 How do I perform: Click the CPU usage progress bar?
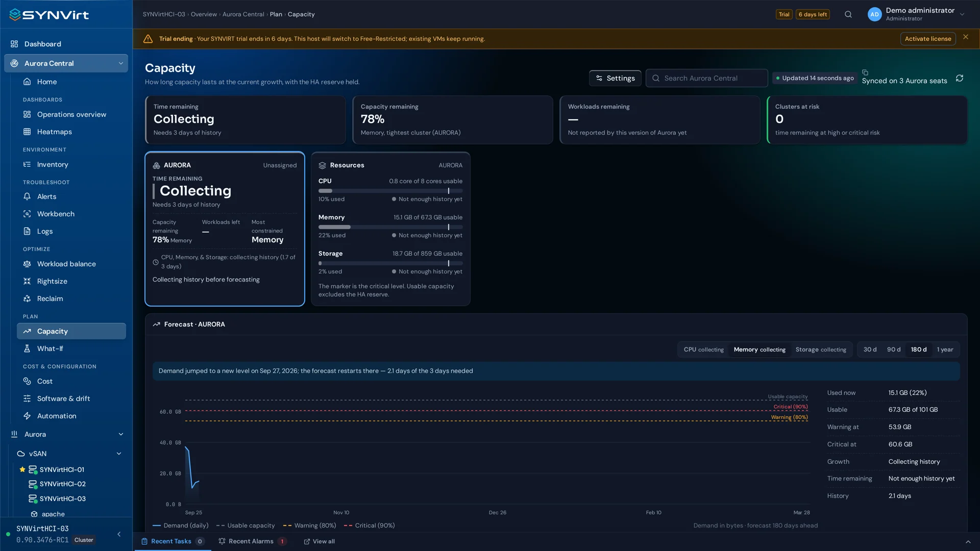coord(390,191)
